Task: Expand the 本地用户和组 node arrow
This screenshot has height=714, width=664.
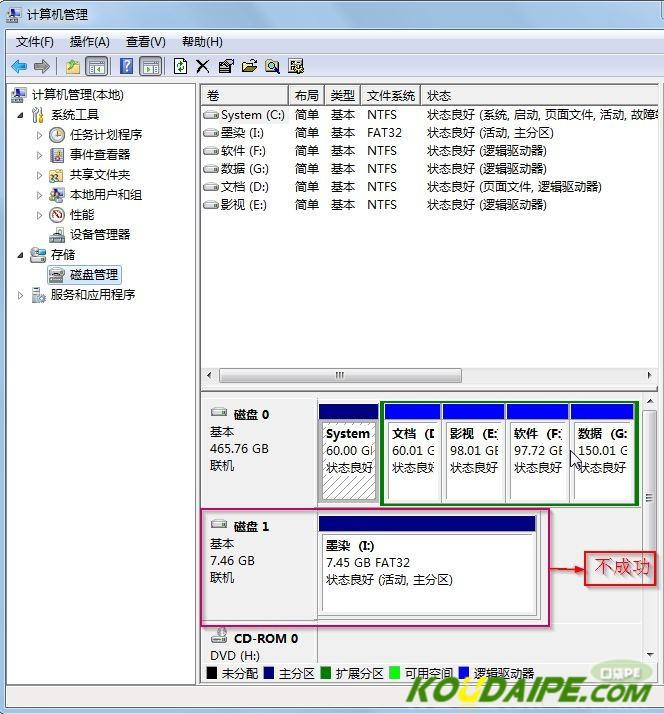Action: [x=39, y=195]
